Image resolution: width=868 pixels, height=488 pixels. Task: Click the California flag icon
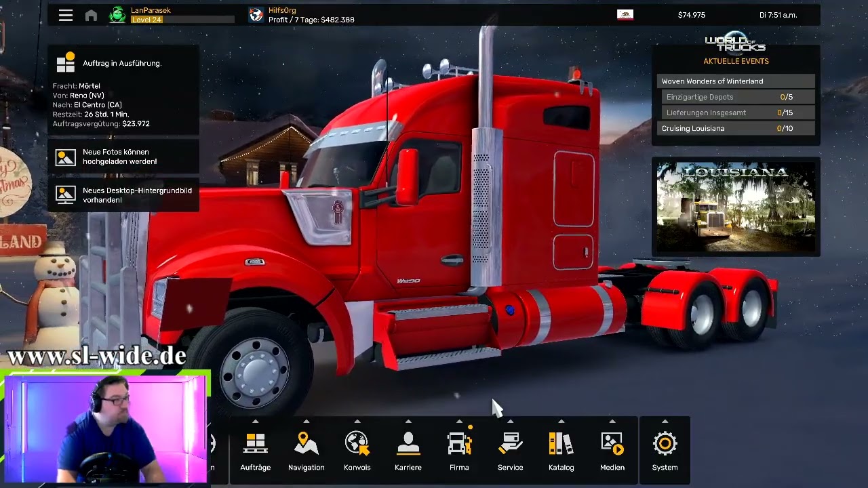(x=625, y=15)
